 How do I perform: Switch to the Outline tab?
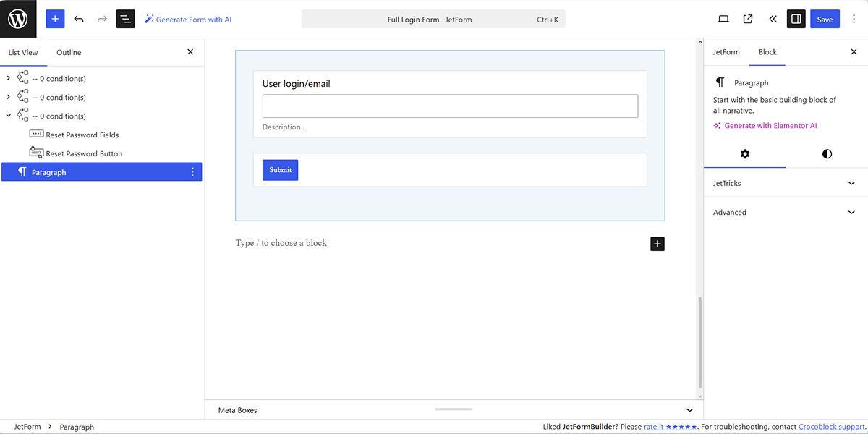tap(69, 52)
